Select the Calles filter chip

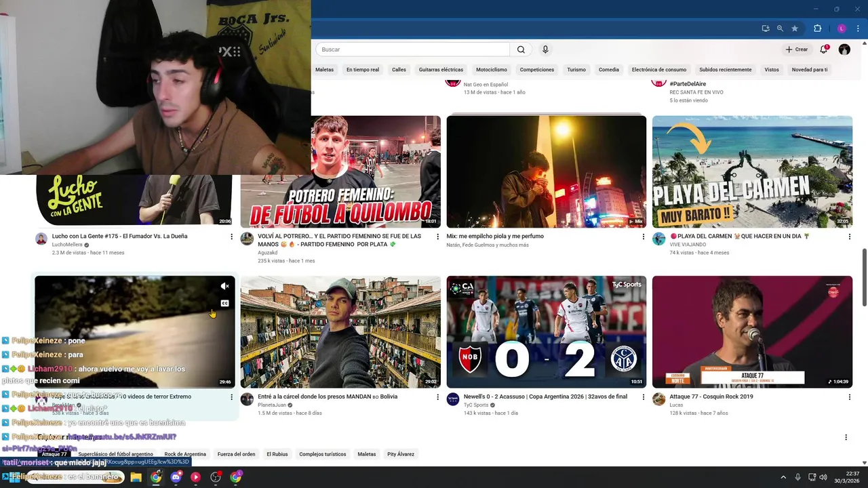(399, 69)
